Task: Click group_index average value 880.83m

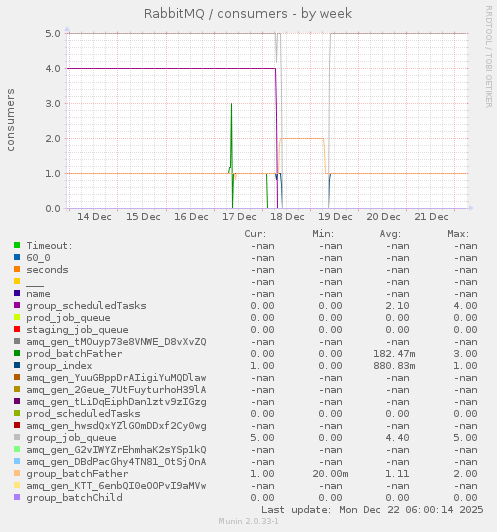Action: (394, 366)
